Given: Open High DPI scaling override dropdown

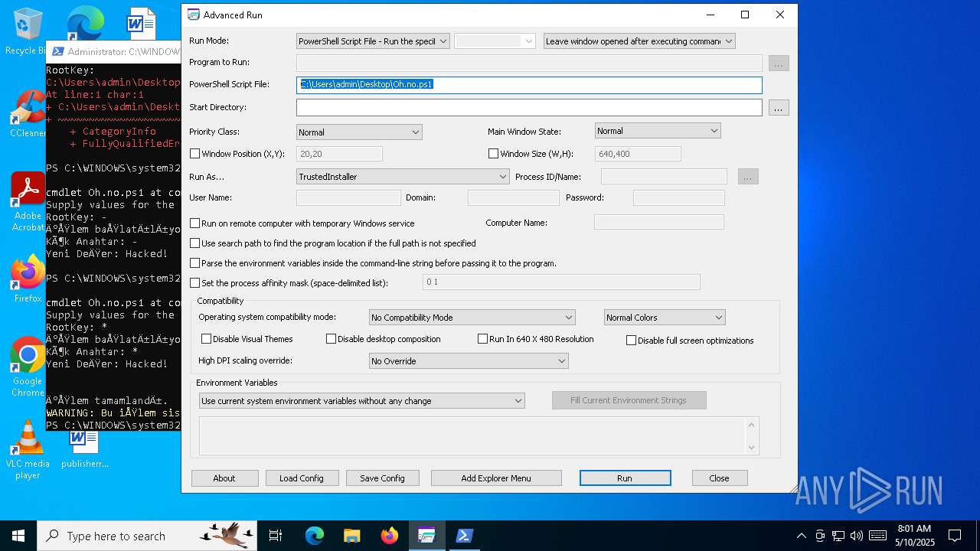Looking at the screenshot, I should click(469, 361).
